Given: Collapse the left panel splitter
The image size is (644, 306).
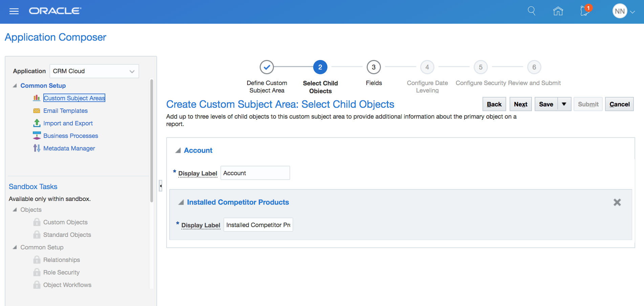Looking at the screenshot, I should (x=160, y=186).
